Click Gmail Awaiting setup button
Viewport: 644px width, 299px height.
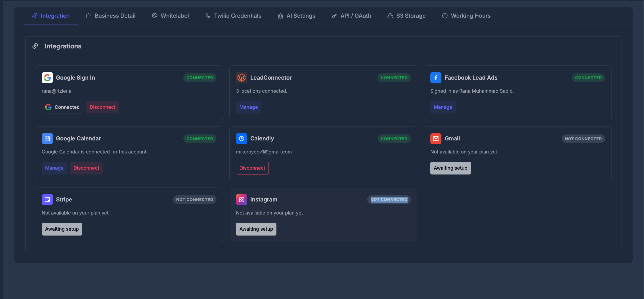[450, 168]
